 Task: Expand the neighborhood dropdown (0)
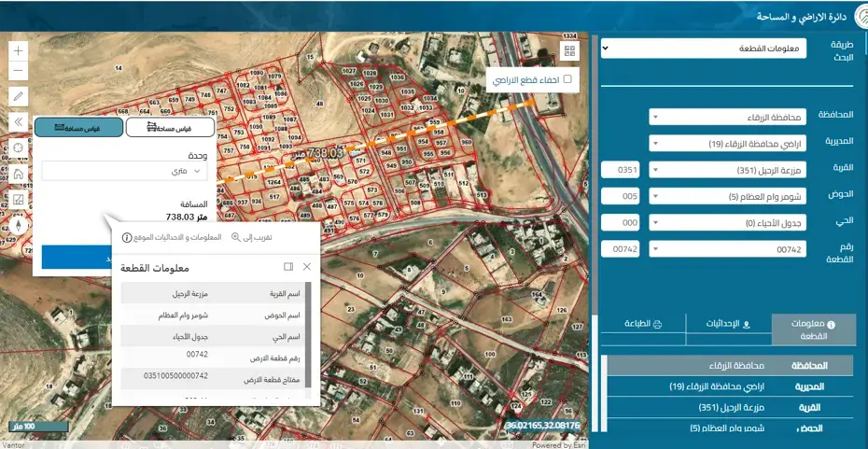tap(727, 222)
